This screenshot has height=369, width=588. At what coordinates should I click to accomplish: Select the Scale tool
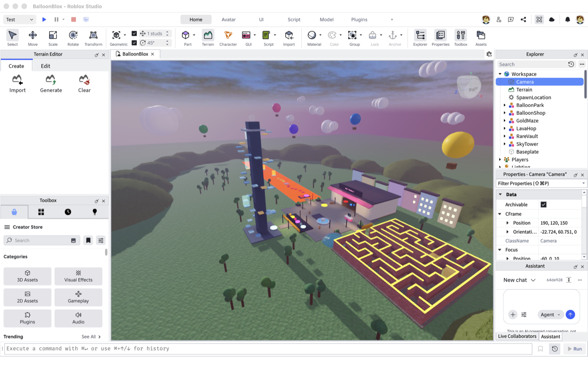click(53, 38)
